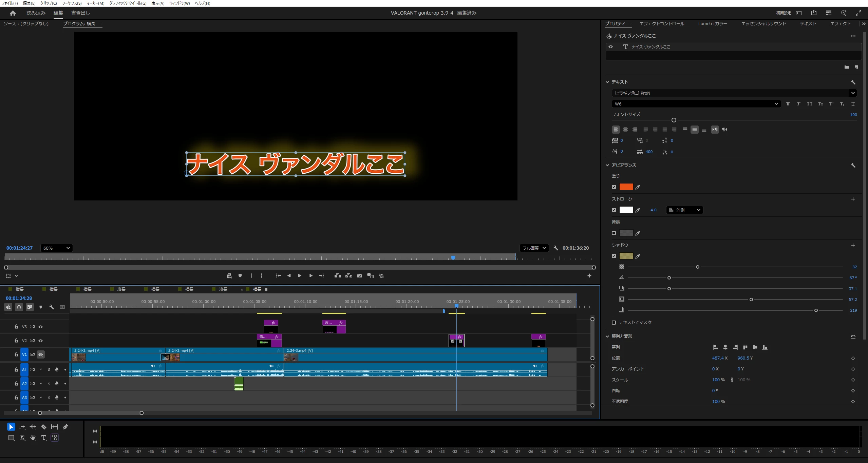Collapse the アピアランス section

[x=607, y=165]
